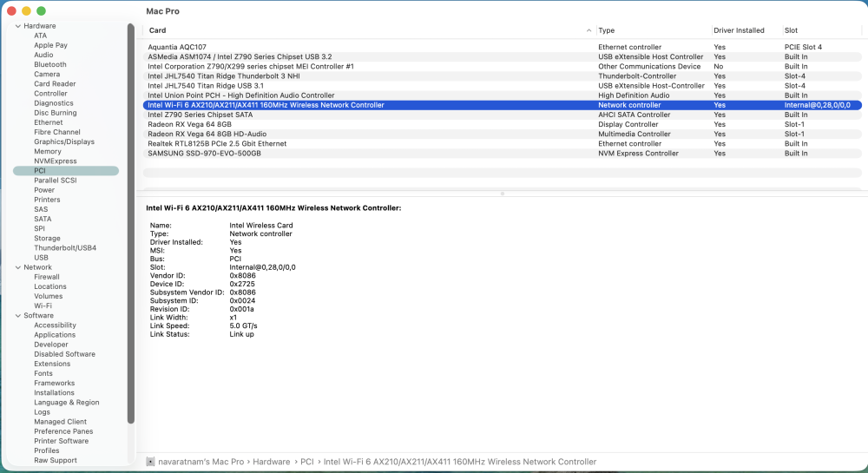Image resolution: width=868 pixels, height=473 pixels.
Task: Click the Mac Pro icon in path bar
Action: [150, 462]
